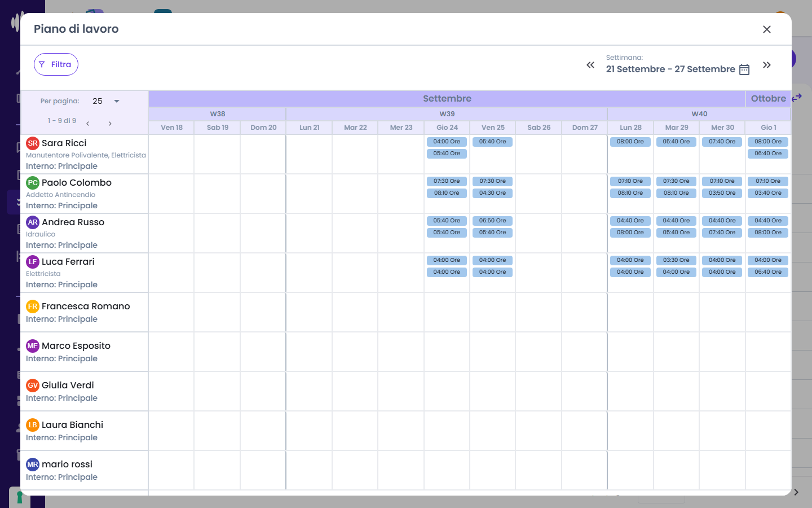Open the Filtra filter button

(x=56, y=64)
